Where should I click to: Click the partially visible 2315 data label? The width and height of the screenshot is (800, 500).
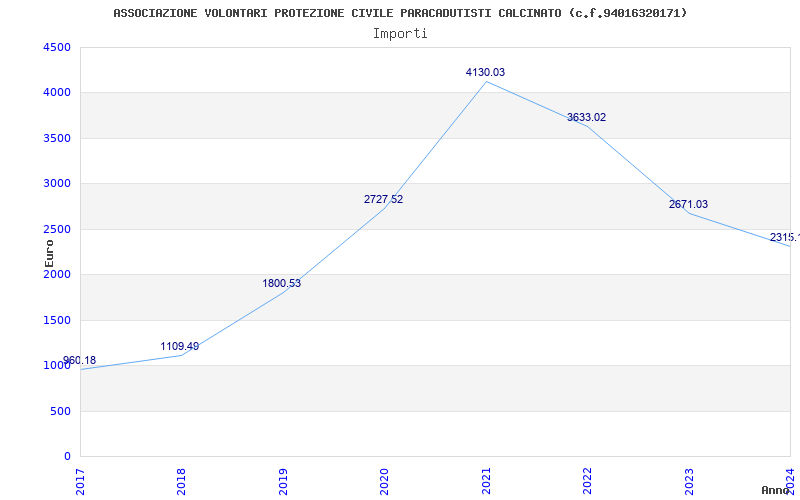785,237
